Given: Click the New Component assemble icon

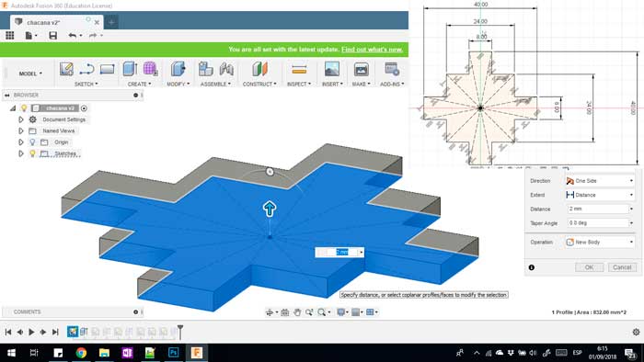Looking at the screenshot, I should (x=205, y=69).
